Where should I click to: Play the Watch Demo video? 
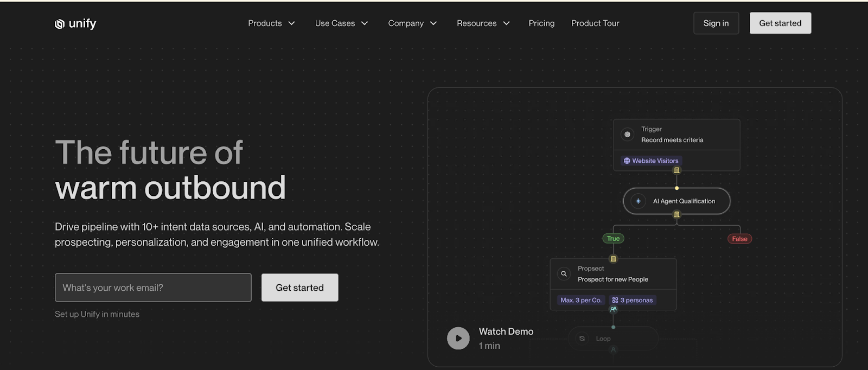(458, 339)
